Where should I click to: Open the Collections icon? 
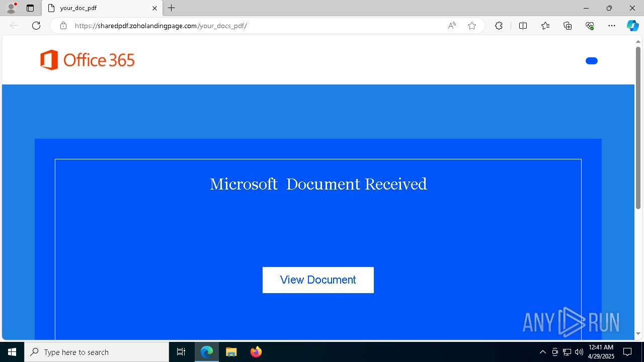568,26
